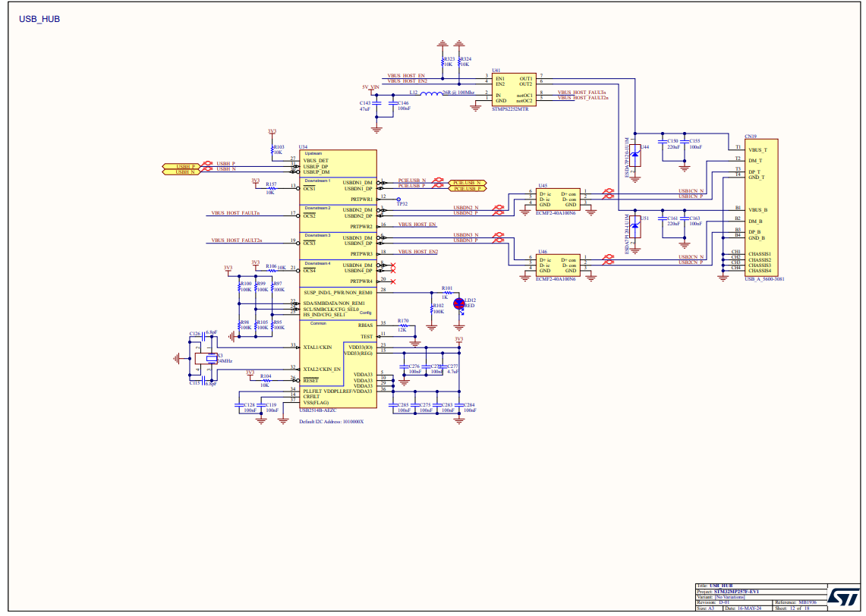Image resolution: width=866 pixels, height=616 pixels.
Task: Select resistor R104 on RESET line
Action: click(266, 380)
